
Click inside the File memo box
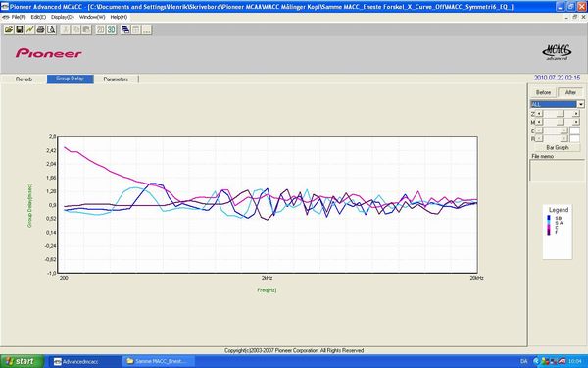tap(557, 171)
